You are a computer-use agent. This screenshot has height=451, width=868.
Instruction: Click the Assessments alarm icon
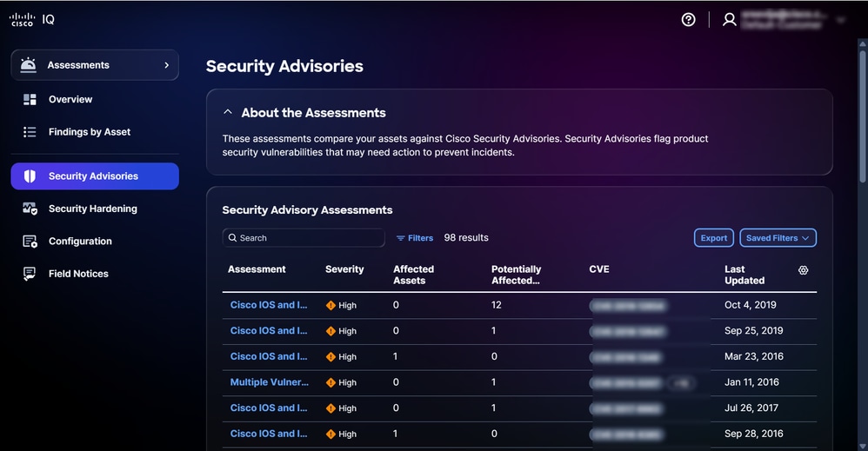click(x=28, y=65)
